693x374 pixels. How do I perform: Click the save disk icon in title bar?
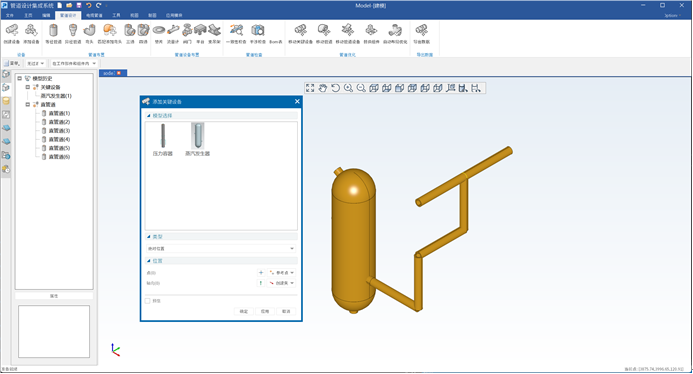click(79, 5)
